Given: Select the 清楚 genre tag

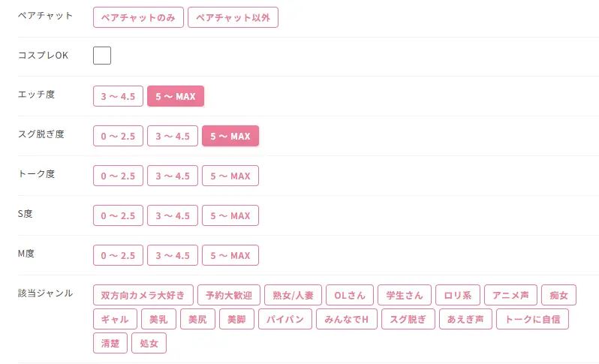Looking at the screenshot, I should click(110, 343).
